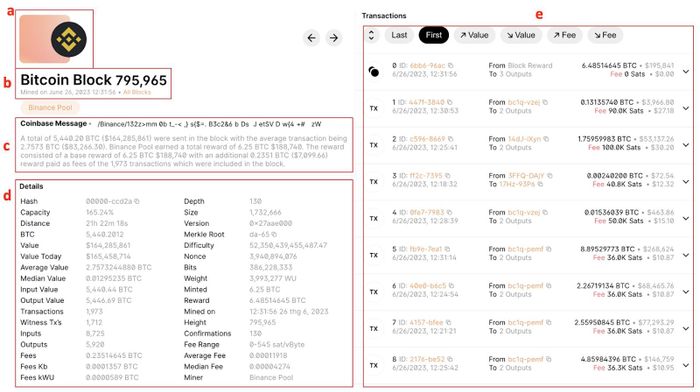Go to previous block with left arrow
Screen dimensions: 700x392
click(312, 38)
